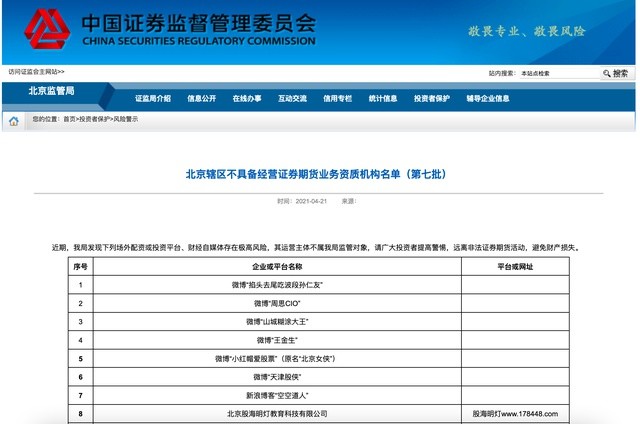Click the 您的位置 breadcrumb label
This screenshot has height=424, width=640.
tap(46, 119)
